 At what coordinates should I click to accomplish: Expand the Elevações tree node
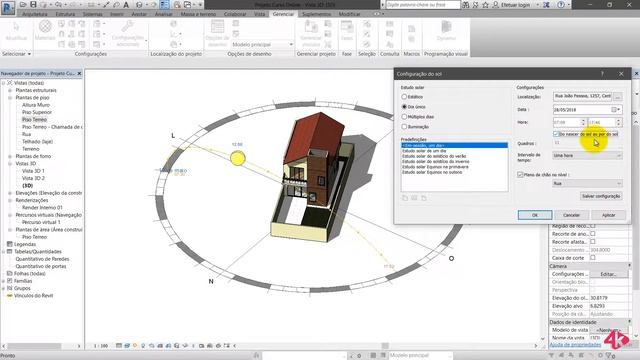point(10,193)
